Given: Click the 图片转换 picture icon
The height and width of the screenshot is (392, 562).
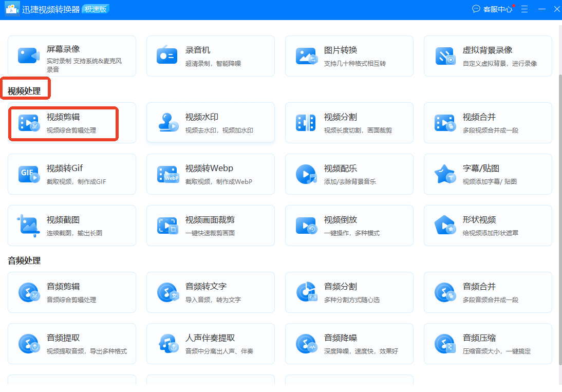Looking at the screenshot, I should tap(306, 55).
